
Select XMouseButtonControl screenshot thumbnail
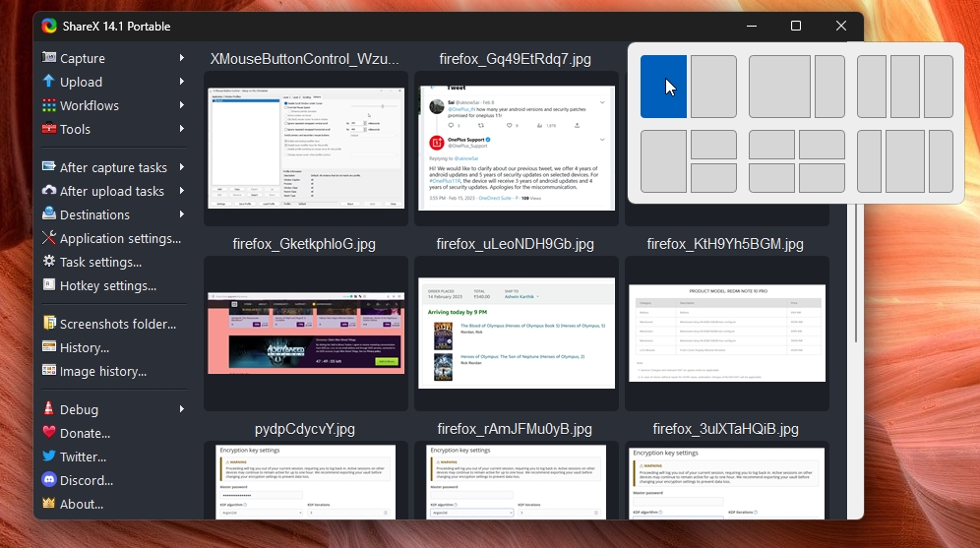[x=306, y=149]
